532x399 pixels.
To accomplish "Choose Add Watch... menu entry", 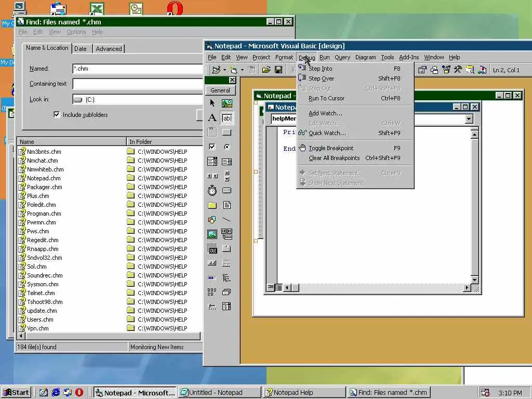I will [x=355, y=113].
